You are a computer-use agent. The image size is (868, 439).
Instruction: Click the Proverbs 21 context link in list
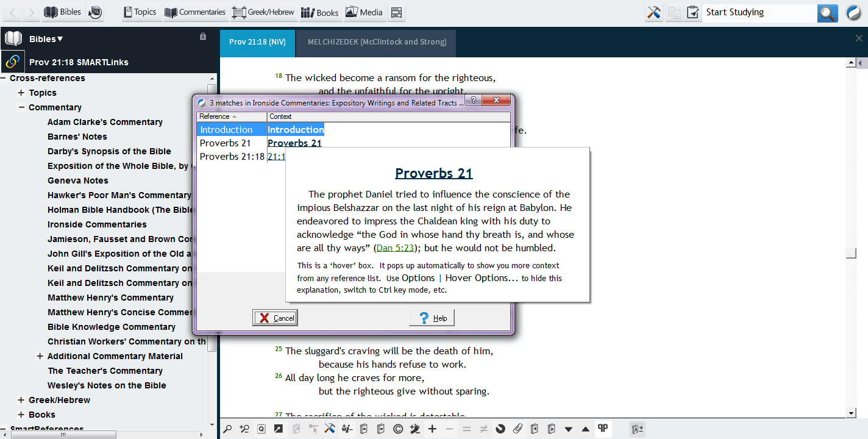pyautogui.click(x=294, y=143)
